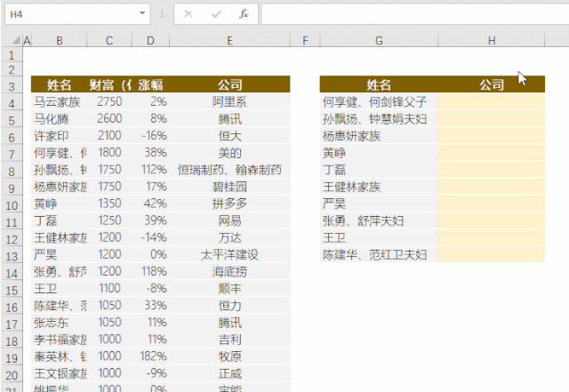Screen dimensions: 569x392
Task: Click company cell 阿里系
Action: tap(229, 101)
